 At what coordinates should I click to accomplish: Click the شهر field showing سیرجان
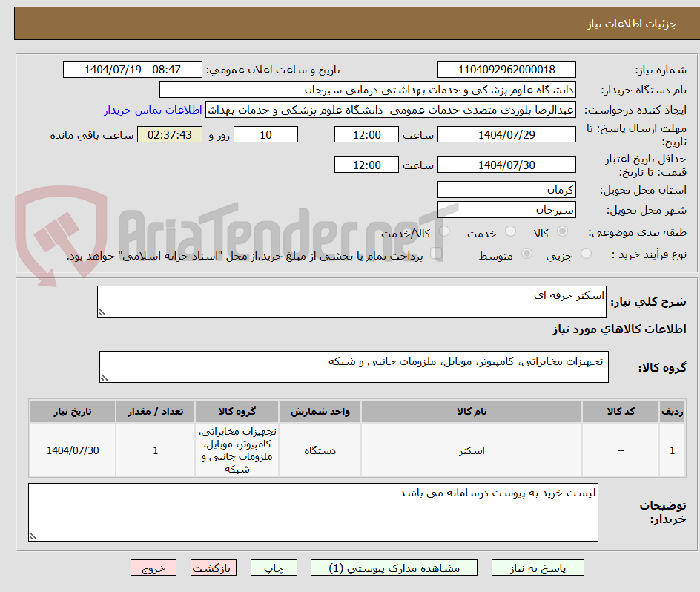click(506, 209)
